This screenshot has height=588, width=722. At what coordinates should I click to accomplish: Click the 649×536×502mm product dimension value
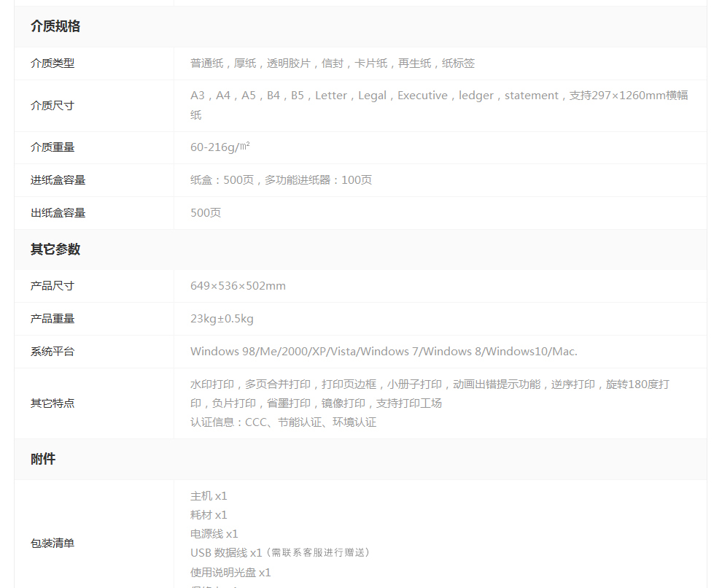click(238, 286)
